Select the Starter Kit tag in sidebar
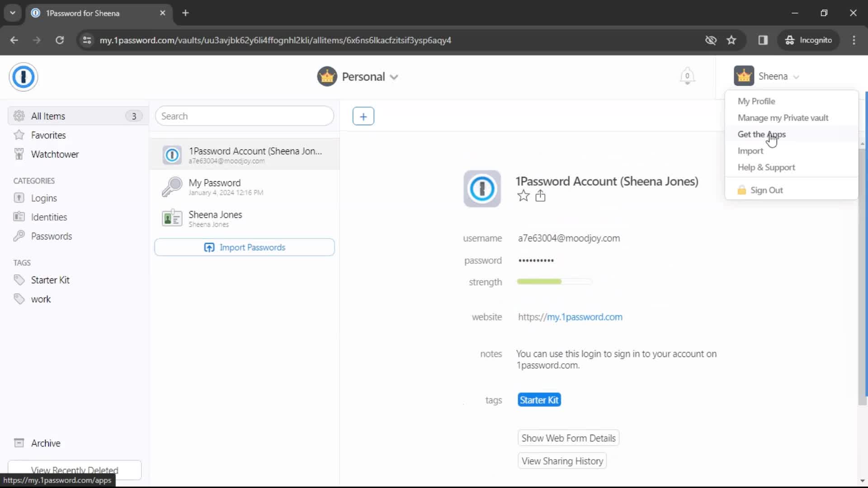This screenshot has height=488, width=868. 50,280
